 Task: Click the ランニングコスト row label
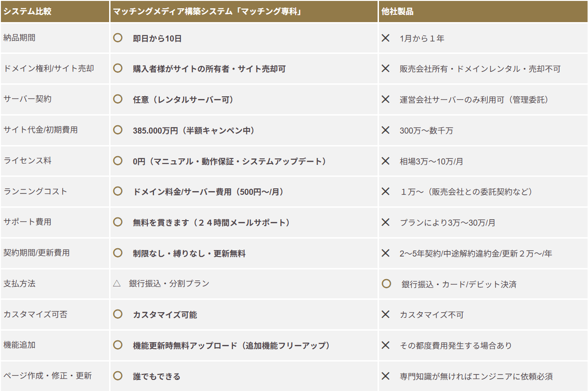pos(35,191)
